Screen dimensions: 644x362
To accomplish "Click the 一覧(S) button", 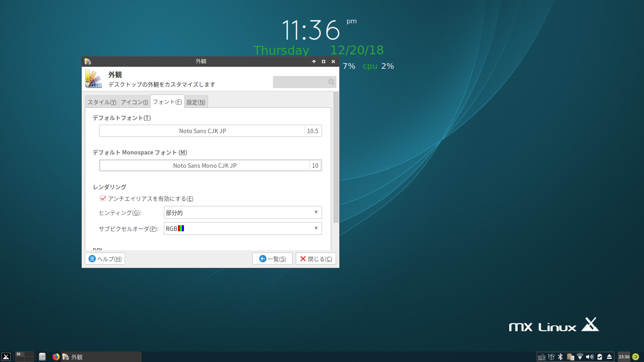I will click(272, 259).
